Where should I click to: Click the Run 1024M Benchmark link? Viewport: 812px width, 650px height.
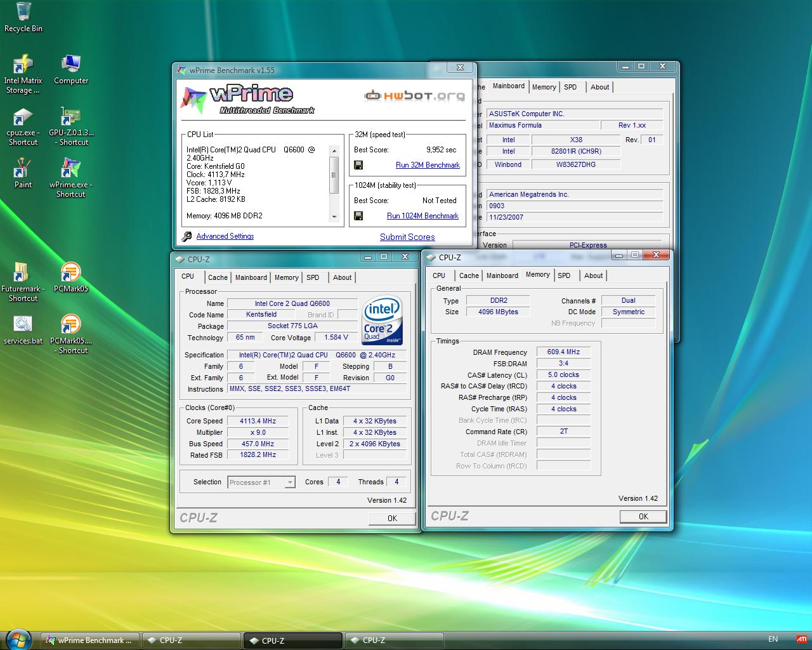(422, 216)
